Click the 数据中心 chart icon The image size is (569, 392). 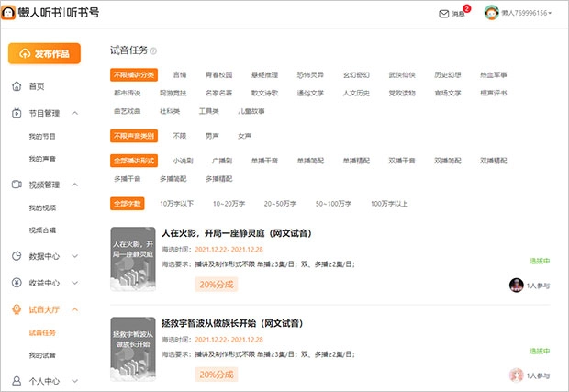coord(17,256)
